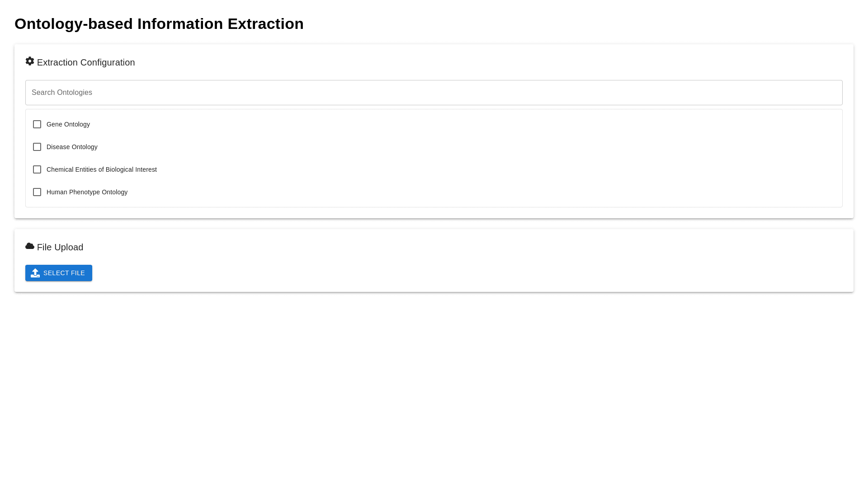Click empty area of File Upload card beside button
Viewport: 868px width, 488px height.
[452, 273]
